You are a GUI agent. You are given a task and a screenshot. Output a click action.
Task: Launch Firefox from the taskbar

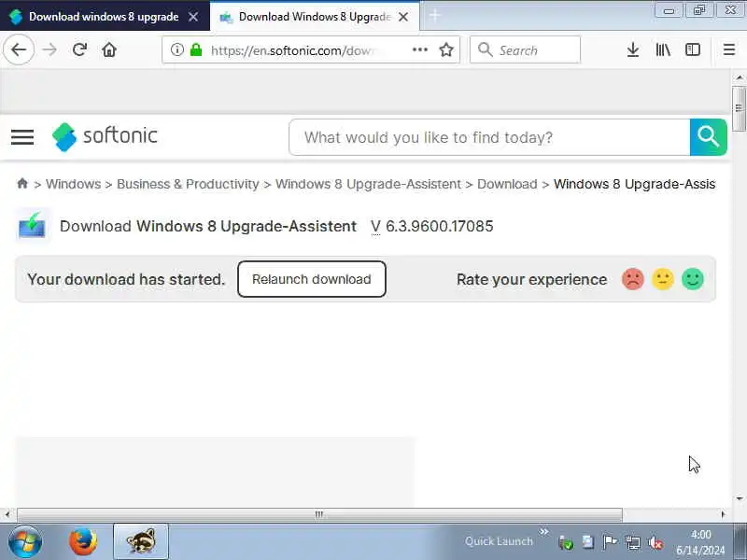pyautogui.click(x=83, y=542)
